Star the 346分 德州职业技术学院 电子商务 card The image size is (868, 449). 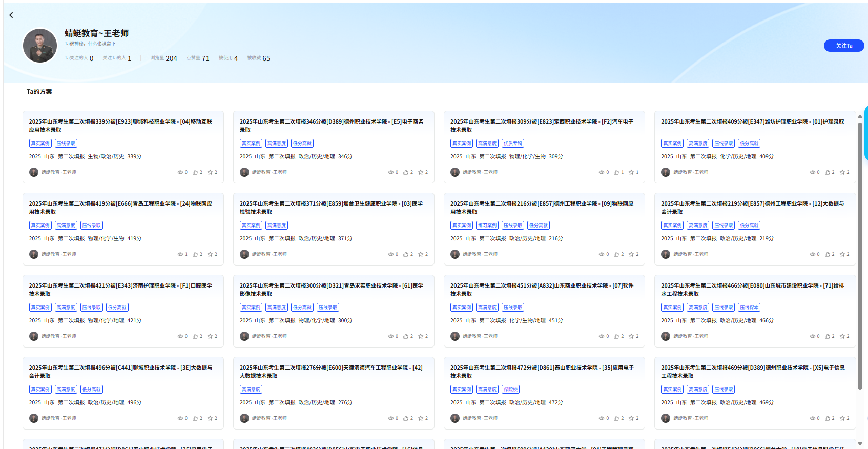point(421,172)
